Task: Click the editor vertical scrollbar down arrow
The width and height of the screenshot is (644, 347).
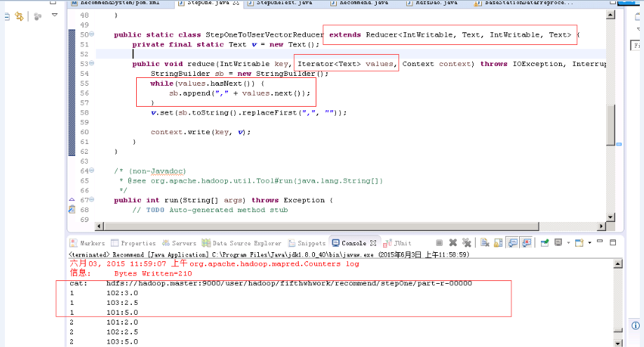Action: (610, 217)
